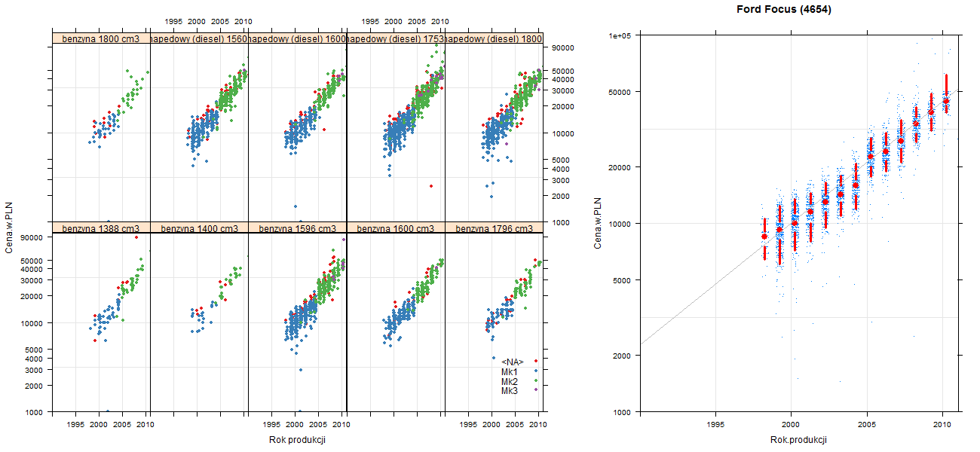The height and width of the screenshot is (452, 980).
Task: Select the 'benzyna 1800 cm3' panel strip
Action: coord(101,38)
